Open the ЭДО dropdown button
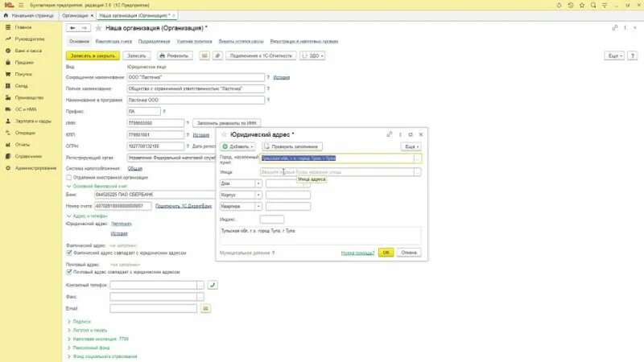The image size is (644, 362). pos(312,56)
